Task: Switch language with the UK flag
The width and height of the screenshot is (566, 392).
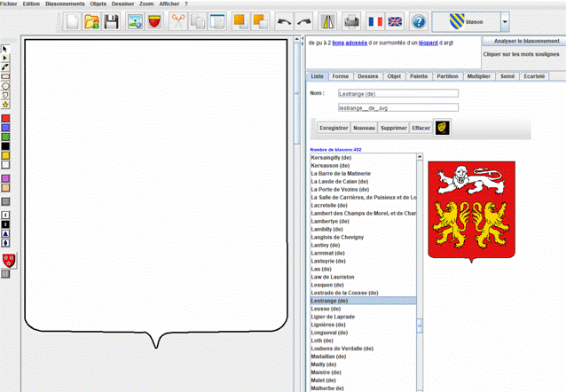Action: tap(395, 21)
